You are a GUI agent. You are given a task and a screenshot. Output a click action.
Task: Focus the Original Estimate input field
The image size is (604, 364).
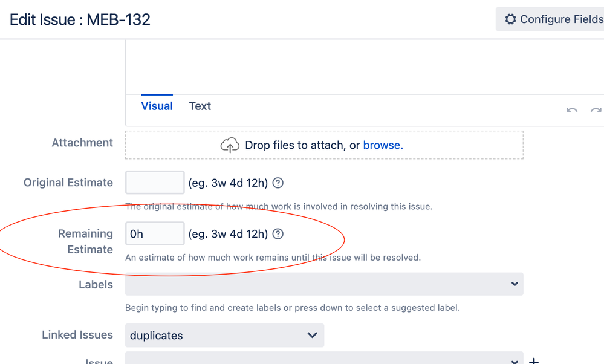pyautogui.click(x=155, y=182)
